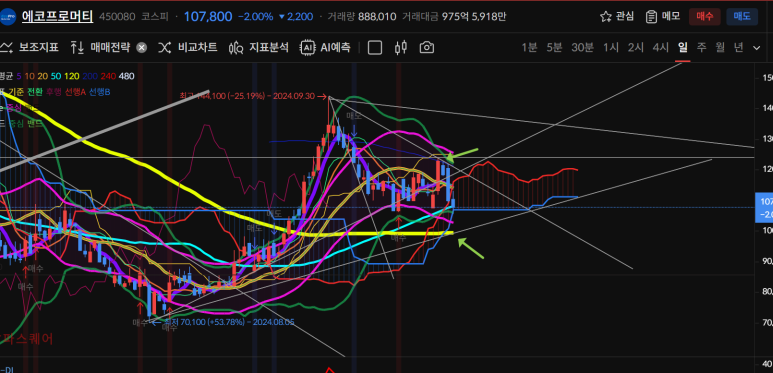Toggle the red 240 moving average legend
This screenshot has height=373, width=773.
(x=108, y=76)
